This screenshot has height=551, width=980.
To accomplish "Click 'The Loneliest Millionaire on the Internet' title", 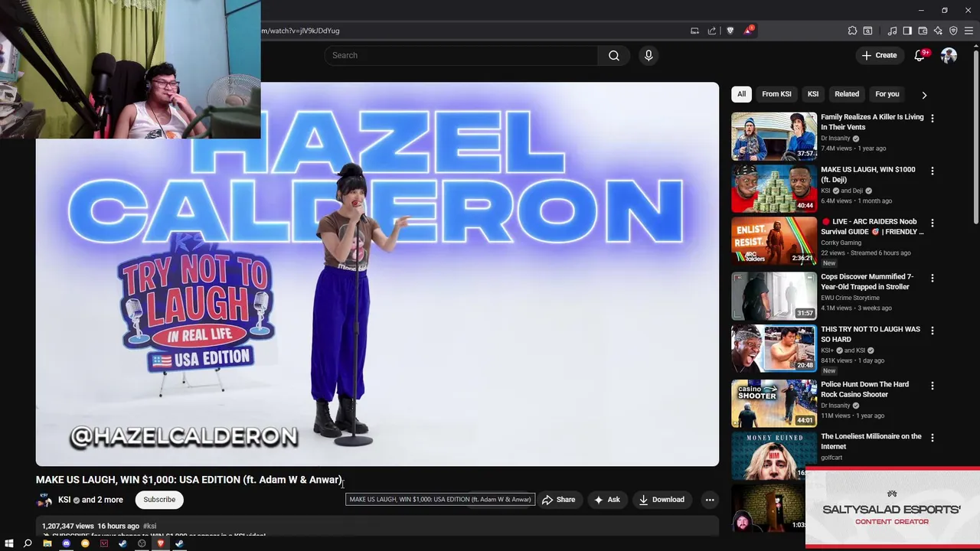I will pos(871,442).
